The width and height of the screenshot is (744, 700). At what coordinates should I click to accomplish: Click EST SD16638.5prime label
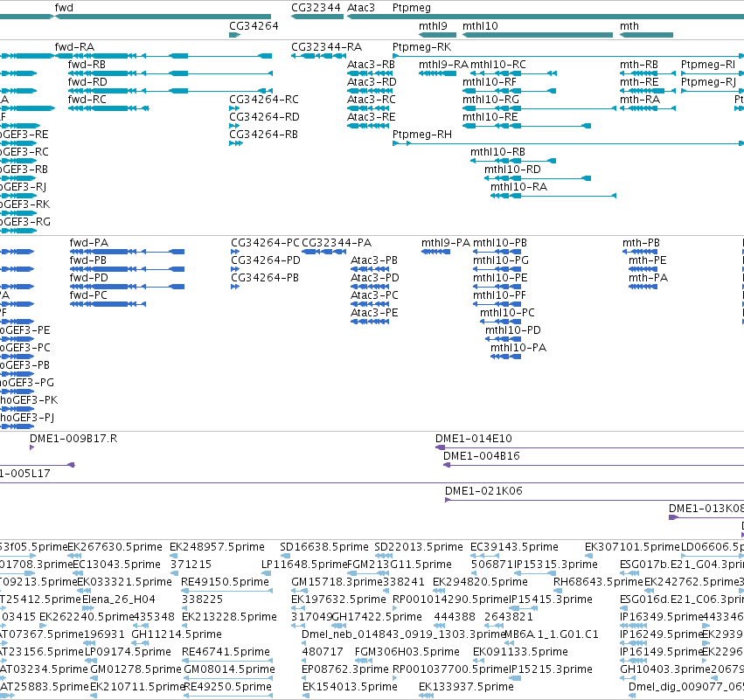pyautogui.click(x=324, y=547)
